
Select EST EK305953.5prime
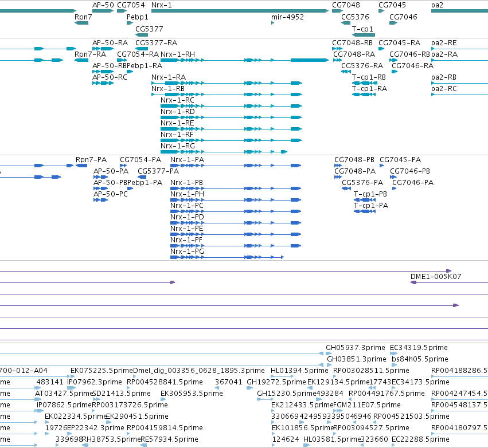pyautogui.click(x=192, y=394)
